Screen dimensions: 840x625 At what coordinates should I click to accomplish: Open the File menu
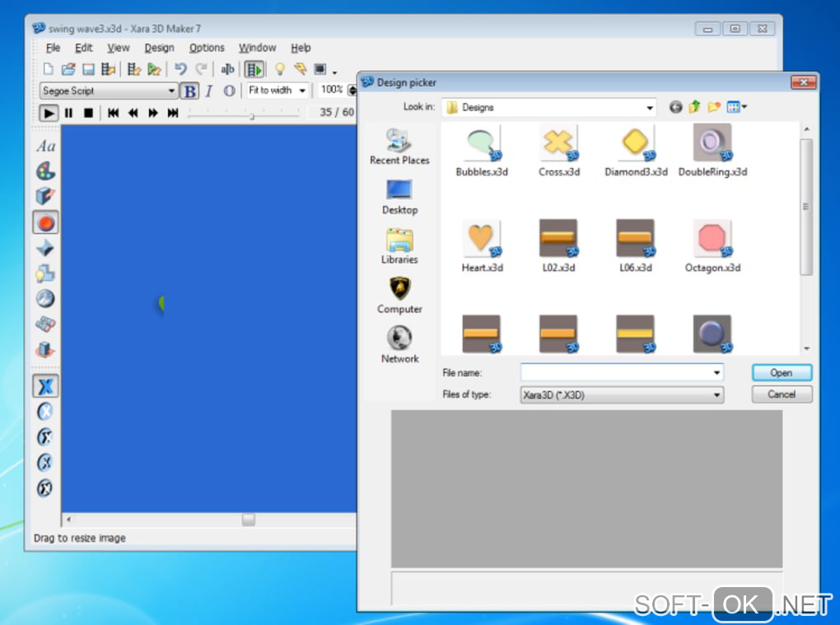[x=53, y=48]
